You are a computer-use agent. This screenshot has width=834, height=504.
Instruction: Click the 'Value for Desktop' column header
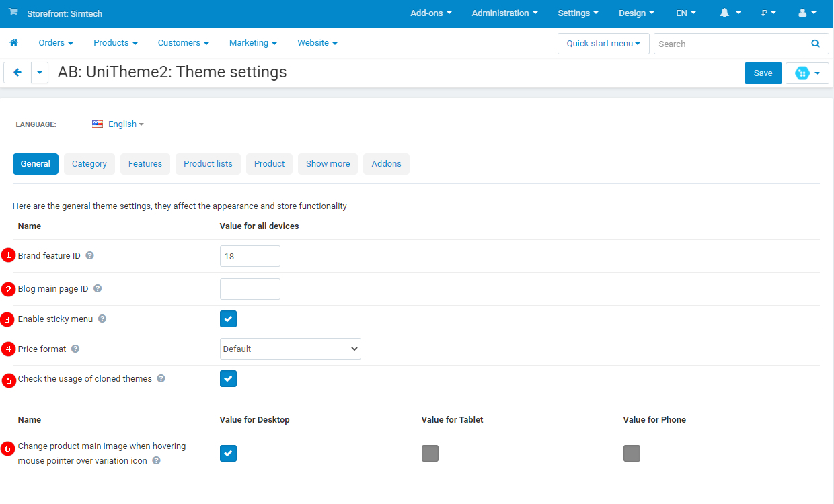(x=255, y=420)
